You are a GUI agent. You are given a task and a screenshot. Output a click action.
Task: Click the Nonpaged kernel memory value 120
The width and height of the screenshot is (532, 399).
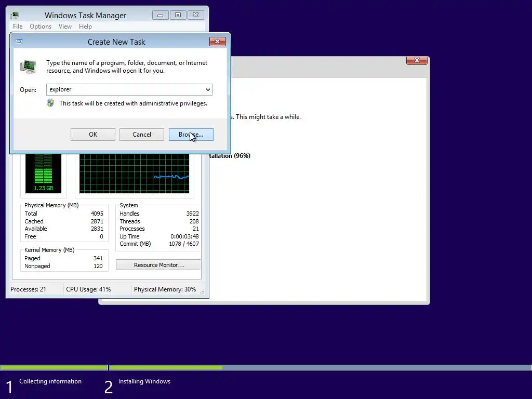[98, 266]
